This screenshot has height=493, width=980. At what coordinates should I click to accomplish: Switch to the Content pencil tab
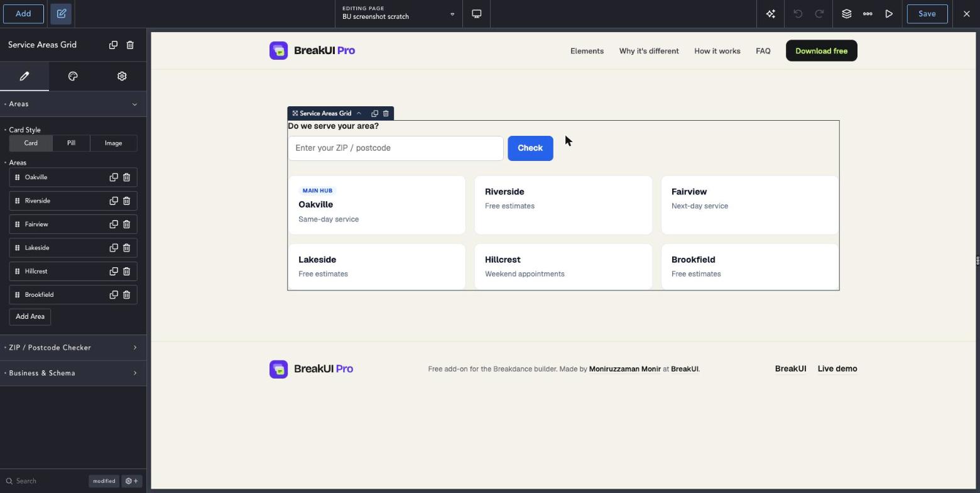[24, 77]
